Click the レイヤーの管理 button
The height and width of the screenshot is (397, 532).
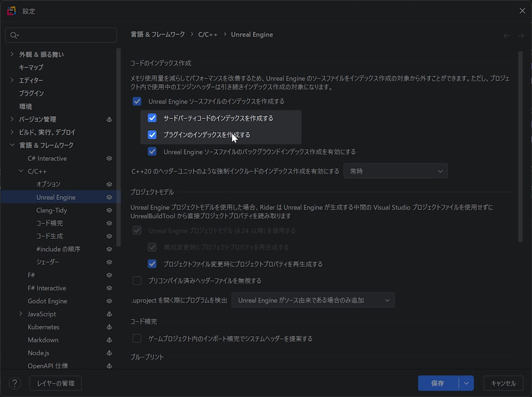(x=55, y=383)
